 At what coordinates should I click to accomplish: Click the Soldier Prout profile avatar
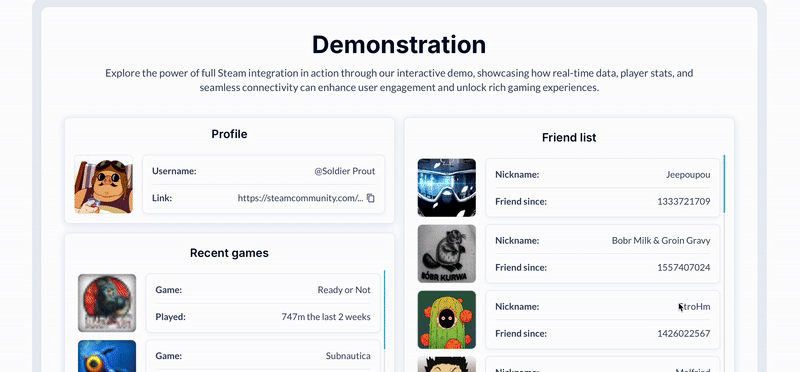click(x=104, y=184)
